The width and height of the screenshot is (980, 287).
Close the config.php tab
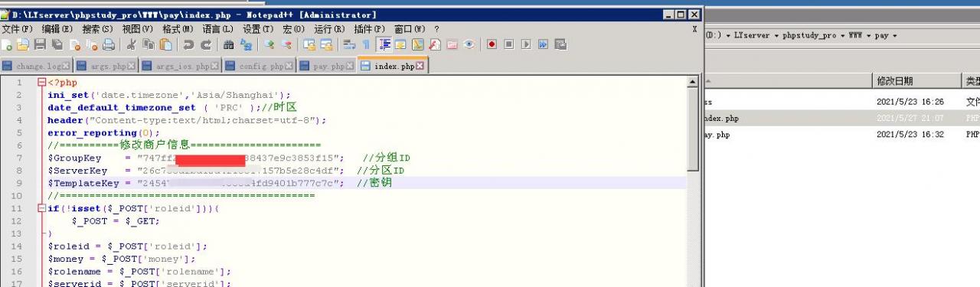pyautogui.click(x=289, y=67)
